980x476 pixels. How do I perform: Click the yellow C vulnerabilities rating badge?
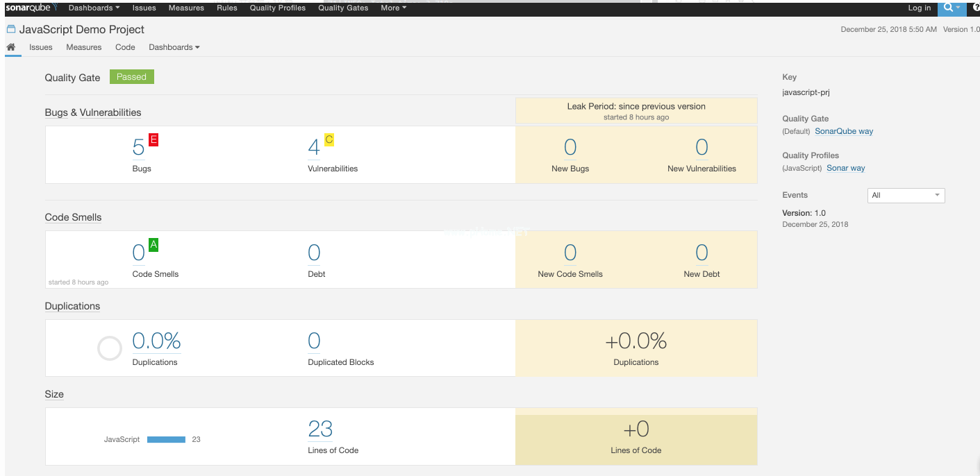coord(329,140)
